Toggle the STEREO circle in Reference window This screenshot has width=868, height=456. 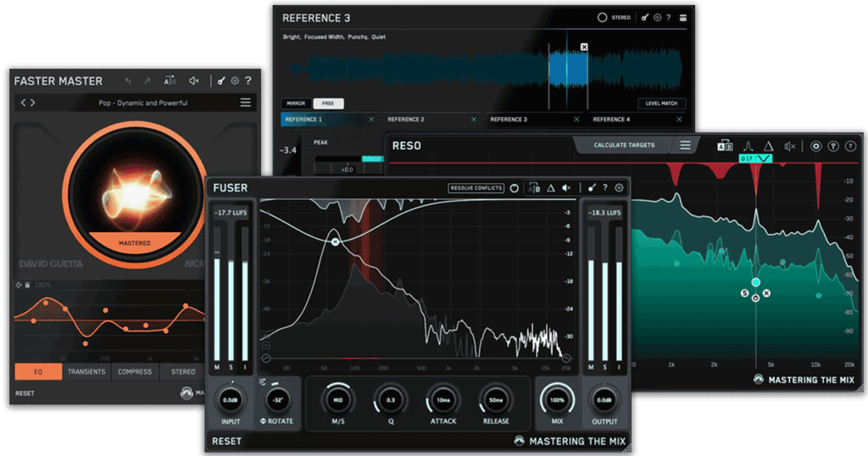[603, 18]
